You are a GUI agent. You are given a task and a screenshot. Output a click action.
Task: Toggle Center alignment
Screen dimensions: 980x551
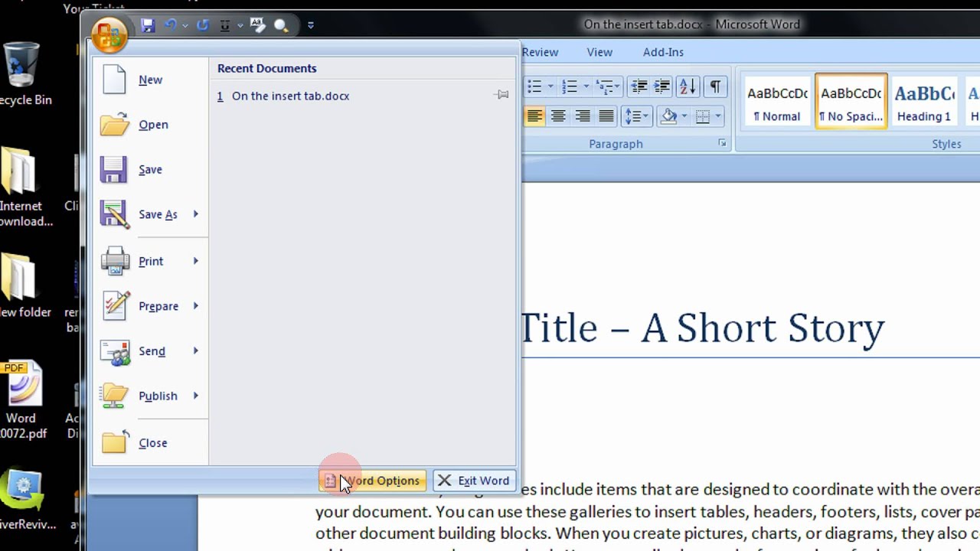pos(558,116)
